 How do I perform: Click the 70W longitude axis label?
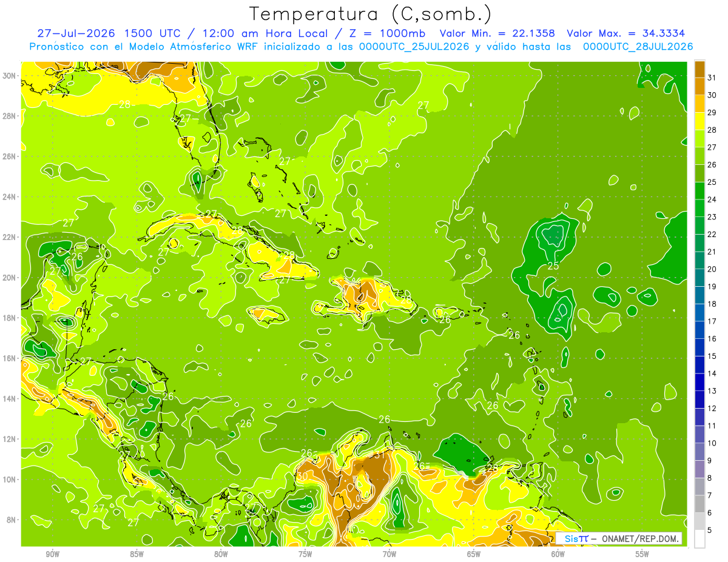tap(389, 554)
